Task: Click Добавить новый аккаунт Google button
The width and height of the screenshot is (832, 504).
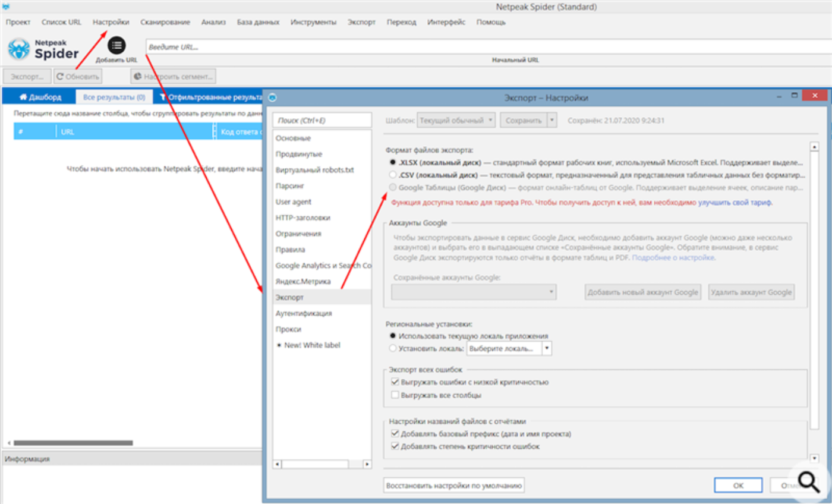Action: click(x=643, y=292)
